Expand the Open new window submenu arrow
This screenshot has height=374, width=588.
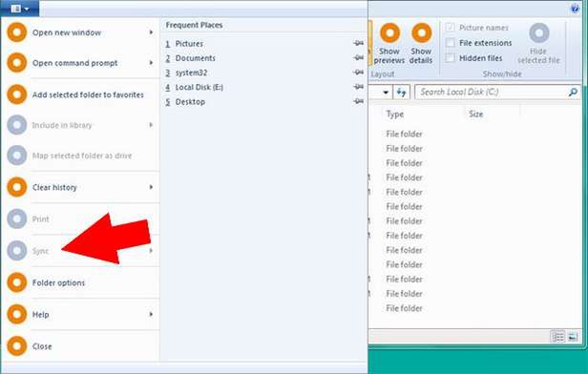coord(151,32)
